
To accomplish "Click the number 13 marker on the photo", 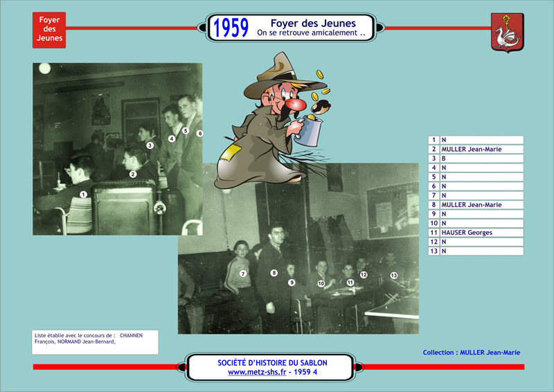I will (394, 276).
